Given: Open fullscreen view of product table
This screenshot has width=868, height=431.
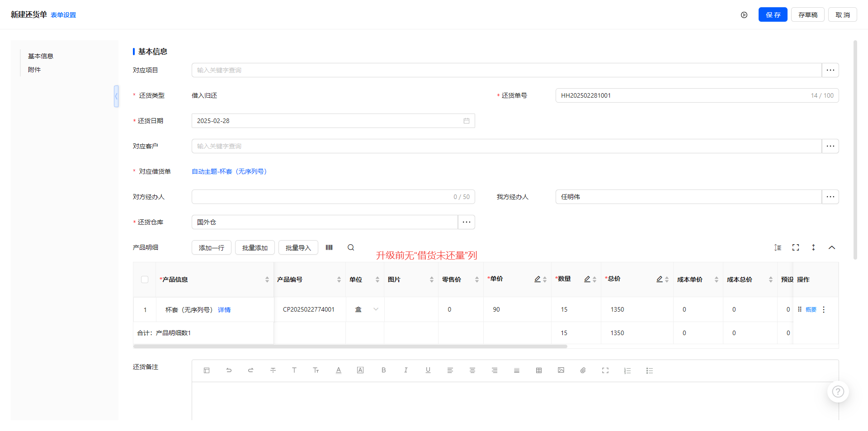Looking at the screenshot, I should [x=796, y=247].
